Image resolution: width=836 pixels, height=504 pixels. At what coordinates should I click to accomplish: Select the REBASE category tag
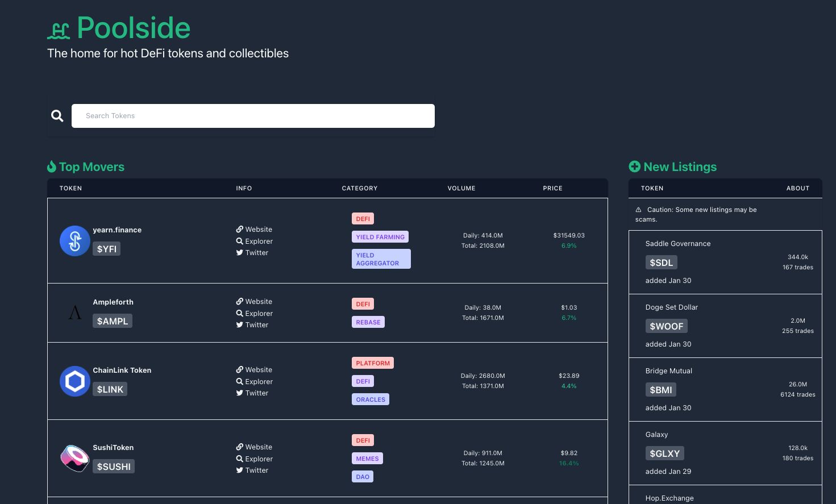[368, 322]
